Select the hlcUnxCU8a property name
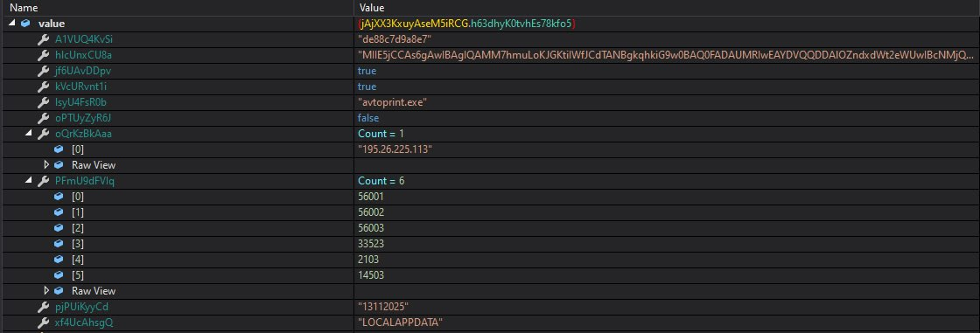 (84, 55)
